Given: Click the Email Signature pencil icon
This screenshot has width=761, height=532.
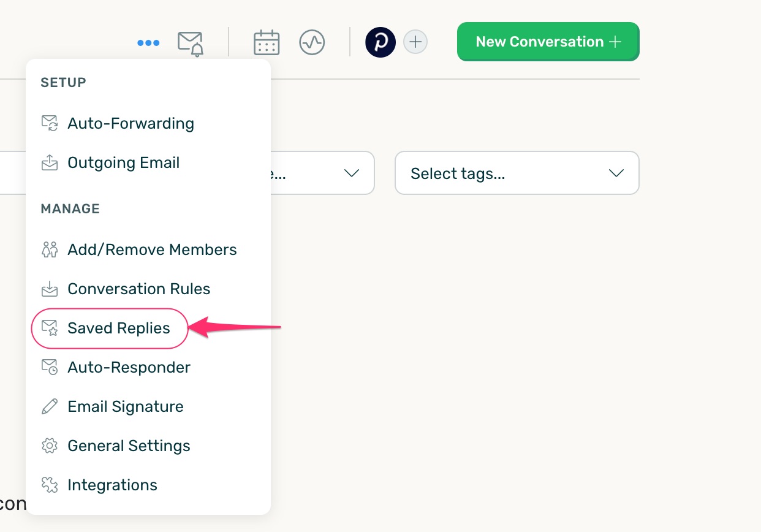Looking at the screenshot, I should (50, 406).
